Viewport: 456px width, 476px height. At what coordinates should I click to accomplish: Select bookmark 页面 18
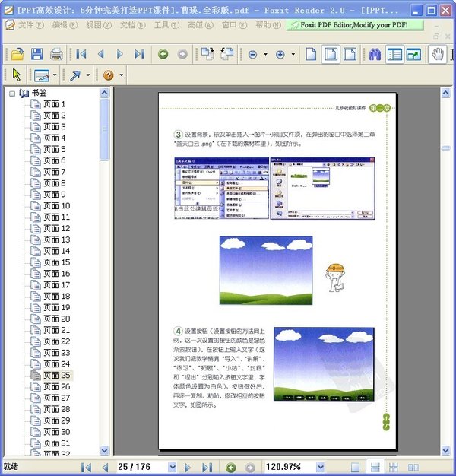click(57, 297)
